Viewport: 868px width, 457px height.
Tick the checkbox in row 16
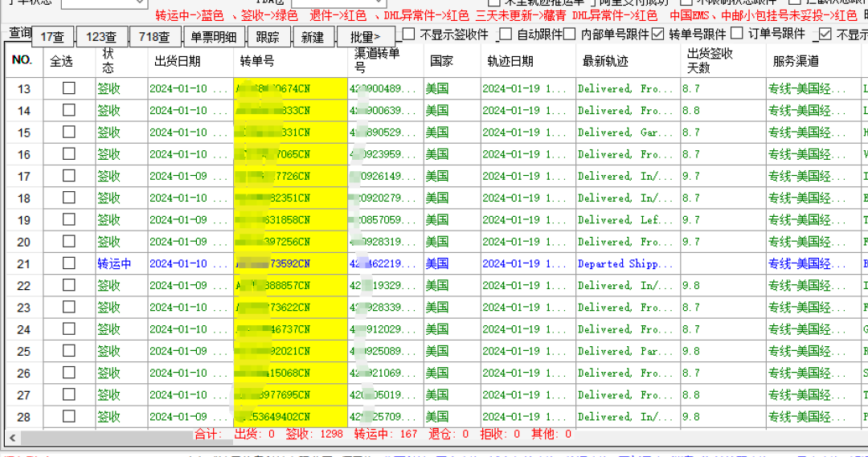(x=68, y=154)
